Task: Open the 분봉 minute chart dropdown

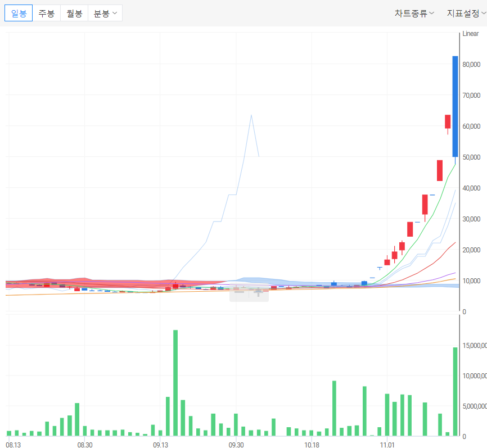Action: coord(105,13)
